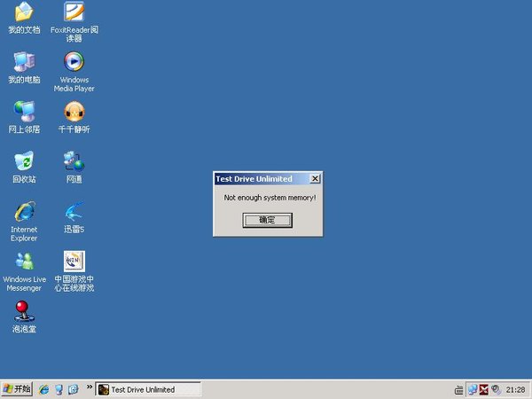Viewport: 532px width, 399px height.
Task: Select the Internet Explorer desktop icon
Action: 24,211
